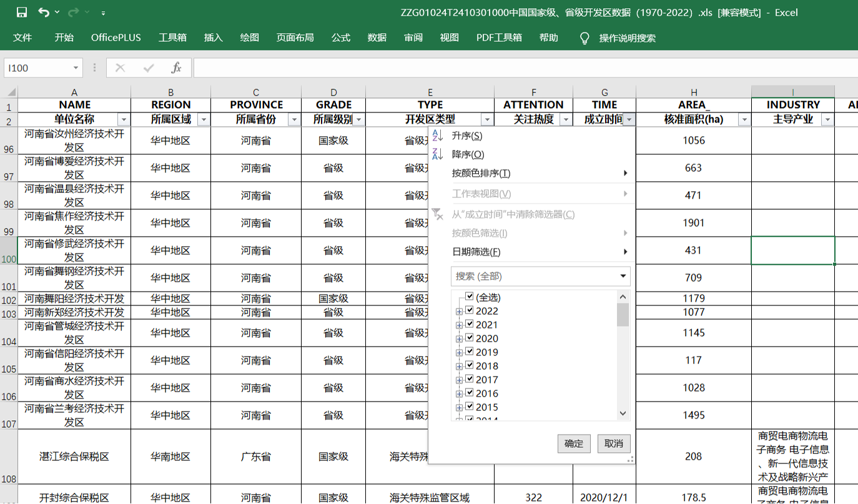
Task: Open the 关注热度 filter dropdown
Action: click(566, 119)
